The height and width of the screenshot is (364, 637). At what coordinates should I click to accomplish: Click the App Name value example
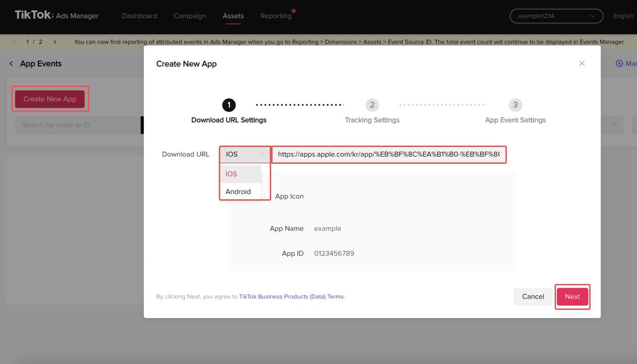click(x=328, y=228)
